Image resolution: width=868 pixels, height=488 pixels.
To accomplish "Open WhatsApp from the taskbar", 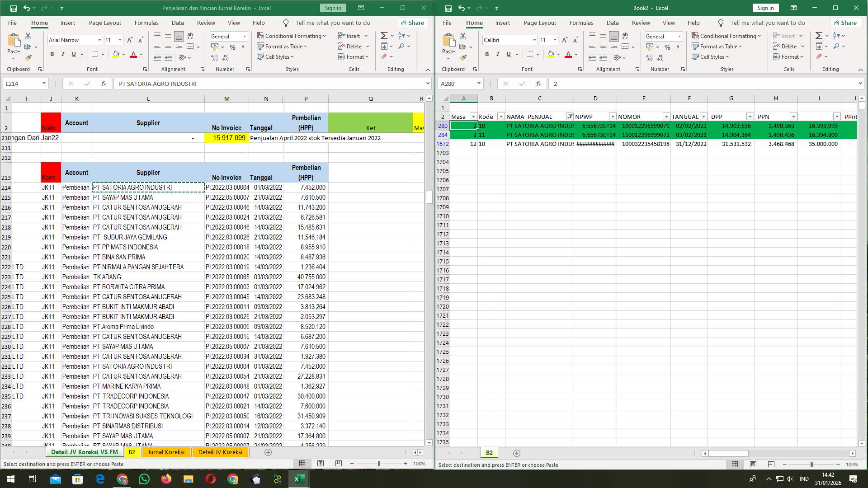I will coord(144,479).
